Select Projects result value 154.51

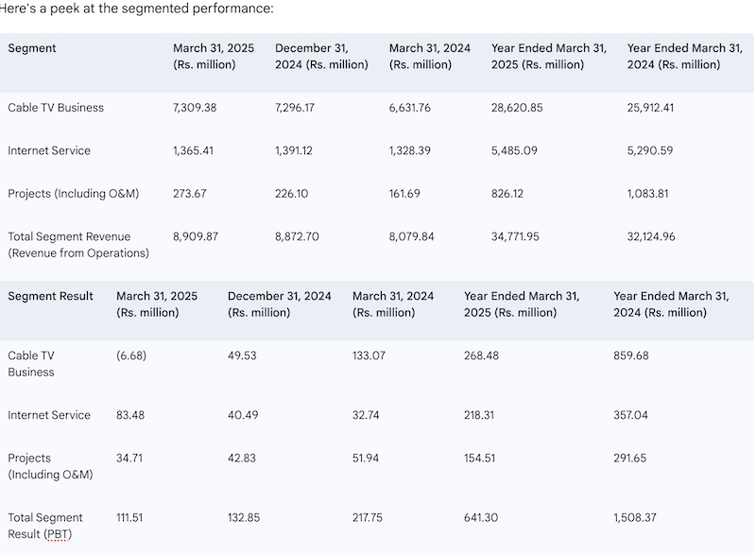[x=479, y=458]
